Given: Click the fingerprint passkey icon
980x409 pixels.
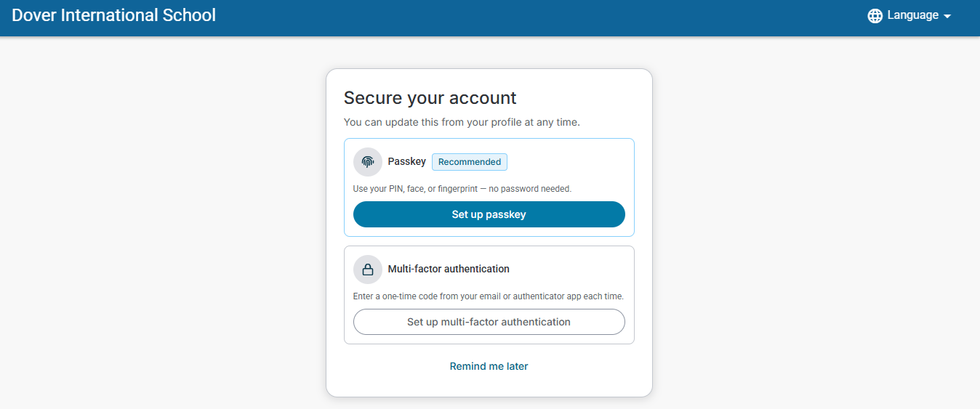Looking at the screenshot, I should click(x=368, y=162).
